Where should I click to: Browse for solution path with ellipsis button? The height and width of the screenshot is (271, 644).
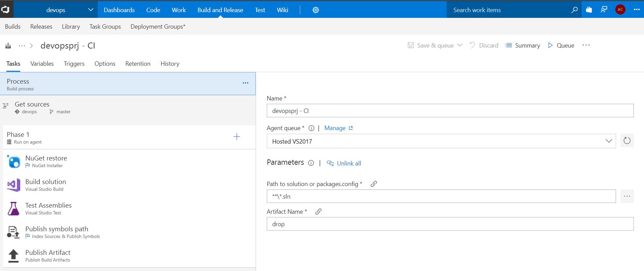pyautogui.click(x=627, y=196)
